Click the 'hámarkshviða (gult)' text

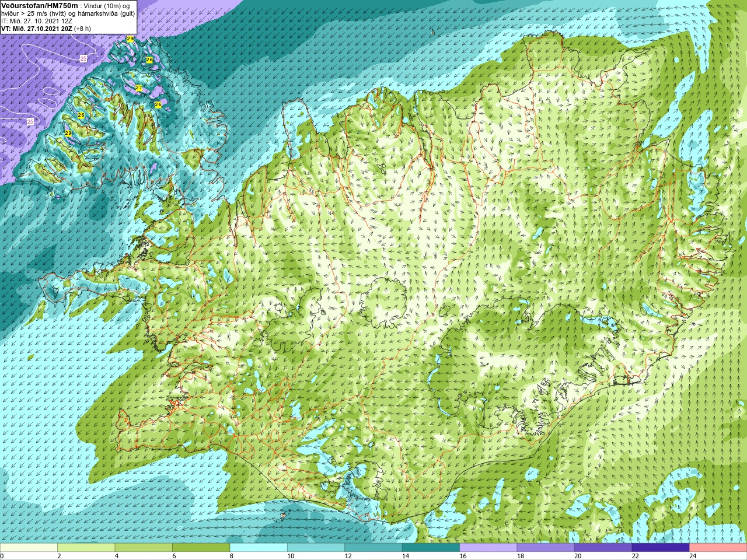[x=107, y=13]
